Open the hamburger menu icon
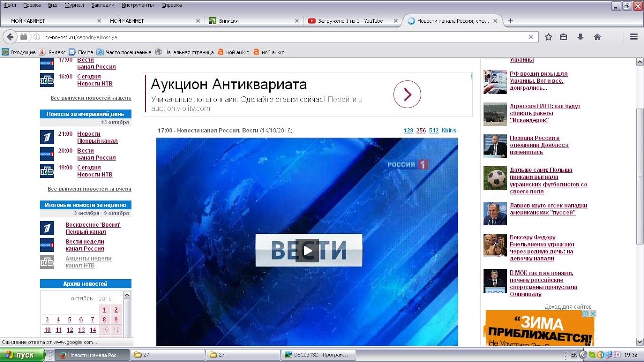644x362 pixels. (634, 37)
